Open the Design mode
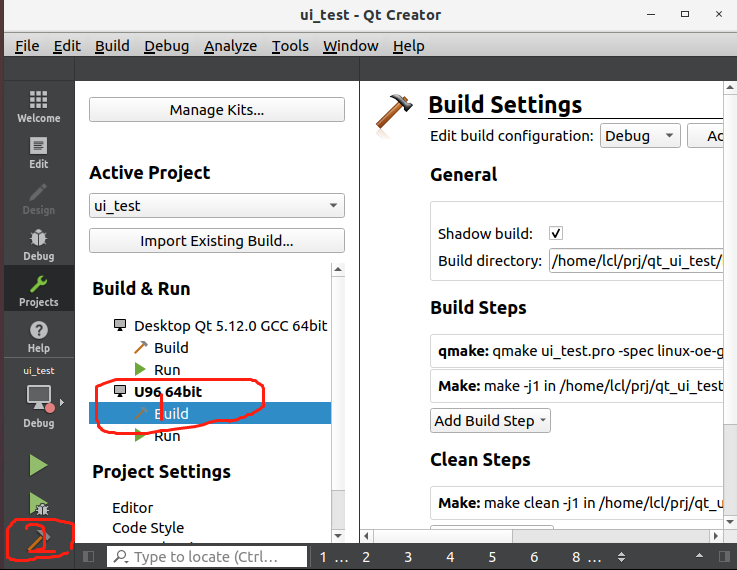Viewport: 737px width, 570px height. [39, 199]
